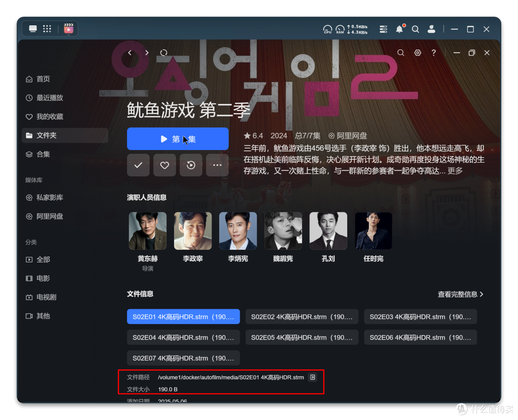This screenshot has width=518, height=420.
Task: Mark the series as watched with checkmark
Action: (138, 165)
